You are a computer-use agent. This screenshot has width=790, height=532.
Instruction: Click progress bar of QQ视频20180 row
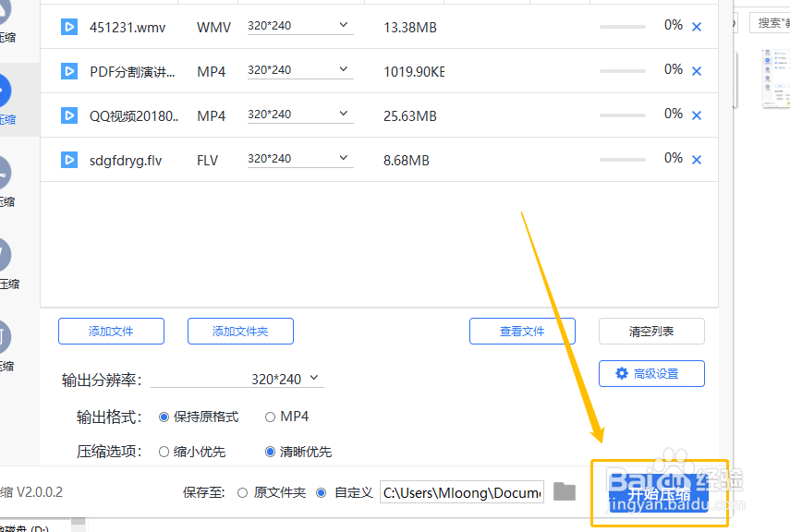click(x=622, y=115)
